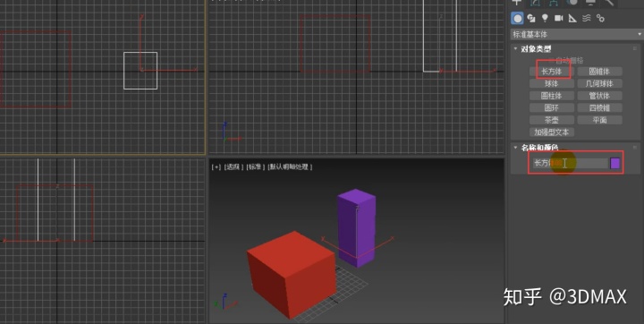Open the [默认明暗处理] shading menu

pyautogui.click(x=290, y=167)
